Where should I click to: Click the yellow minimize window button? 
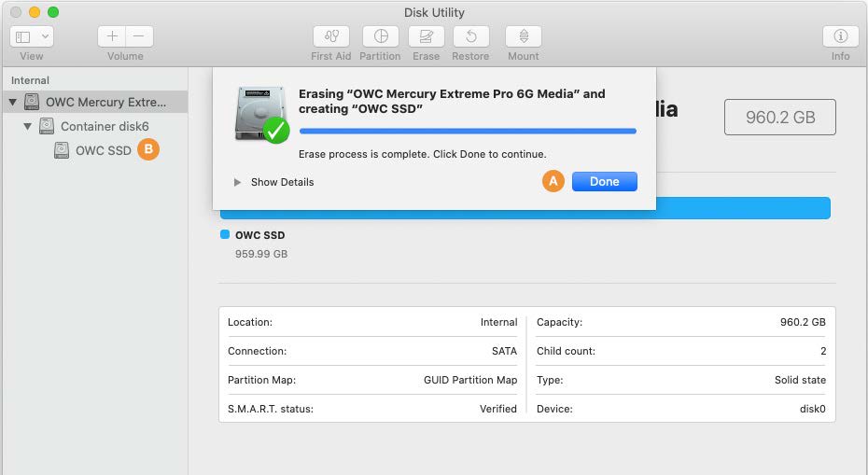coord(35,12)
